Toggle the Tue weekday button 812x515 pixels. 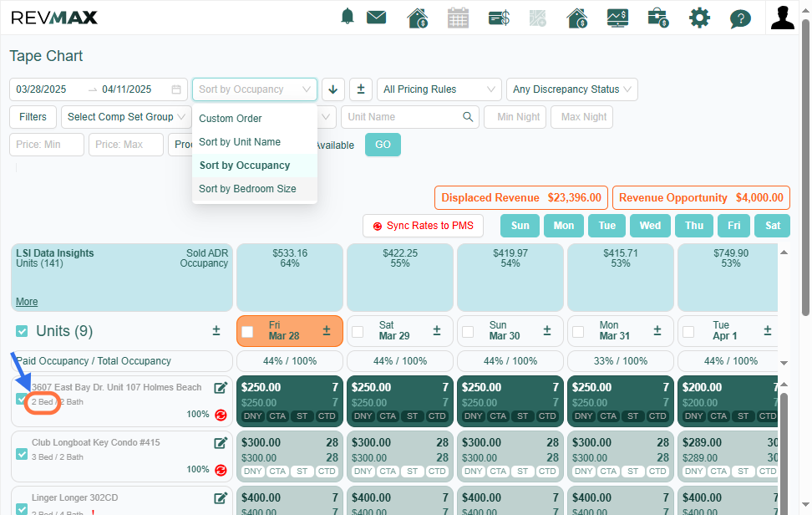(x=607, y=226)
